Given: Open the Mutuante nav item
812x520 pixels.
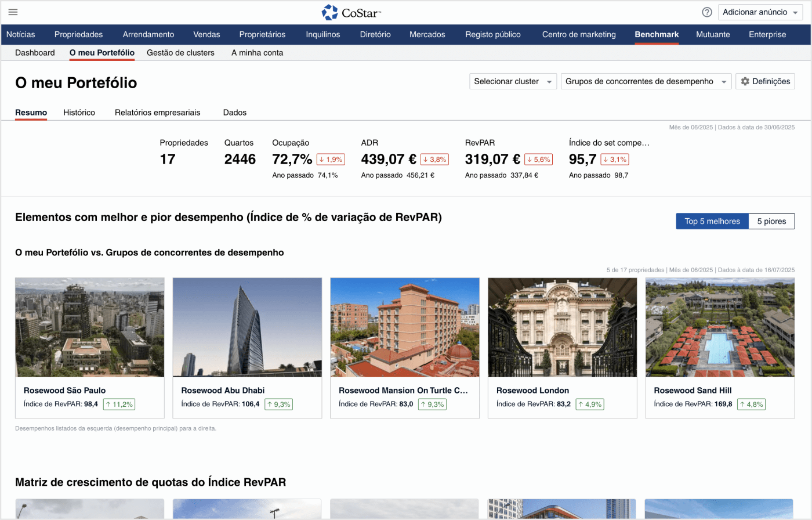Looking at the screenshot, I should point(713,34).
